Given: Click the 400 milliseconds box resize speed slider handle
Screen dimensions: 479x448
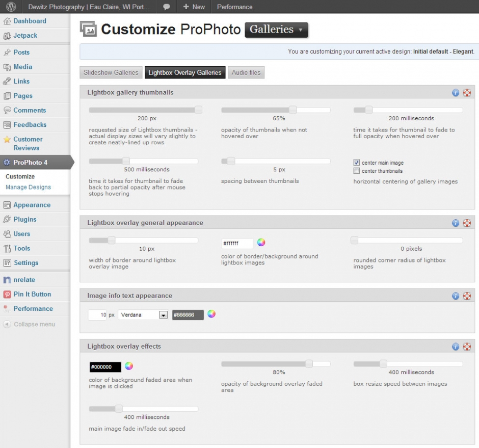Looking at the screenshot, I should 383,364.
